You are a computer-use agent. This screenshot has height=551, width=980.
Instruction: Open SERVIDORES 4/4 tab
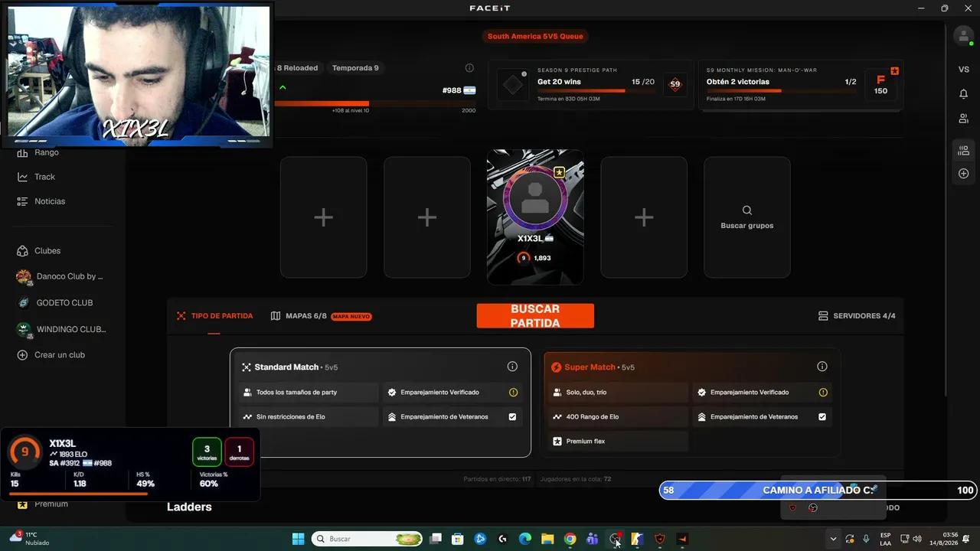[x=857, y=316]
